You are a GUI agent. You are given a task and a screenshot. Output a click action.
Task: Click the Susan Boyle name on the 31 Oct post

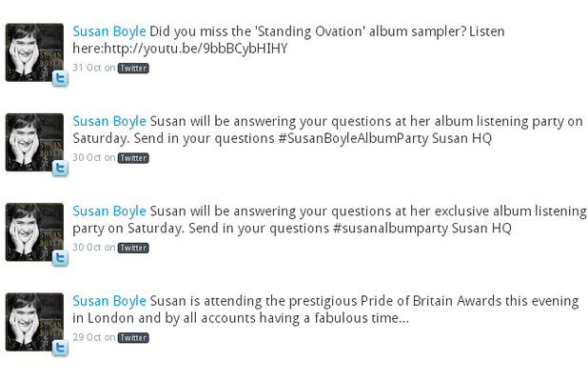click(x=109, y=31)
